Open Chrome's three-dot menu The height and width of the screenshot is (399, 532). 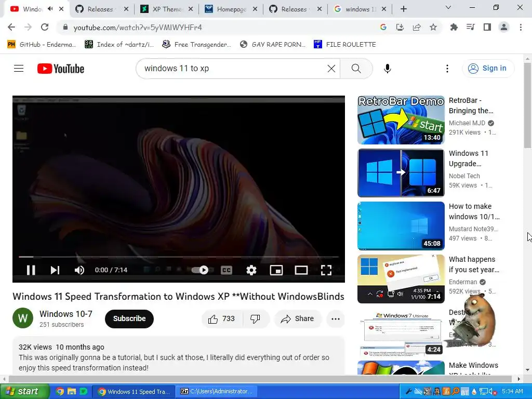pos(521,27)
